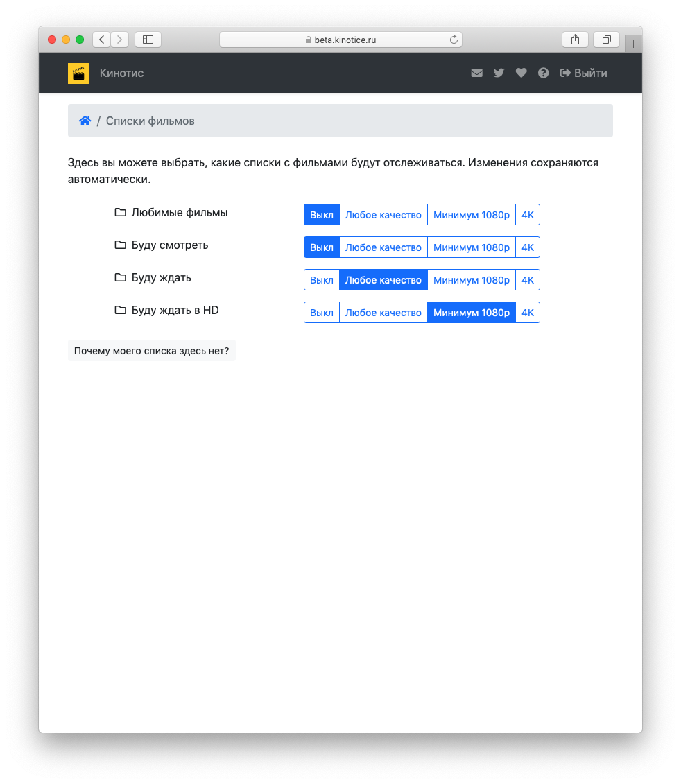681x784 pixels.
Task: Click the folder icon beside Буду смотреть
Action: point(120,245)
